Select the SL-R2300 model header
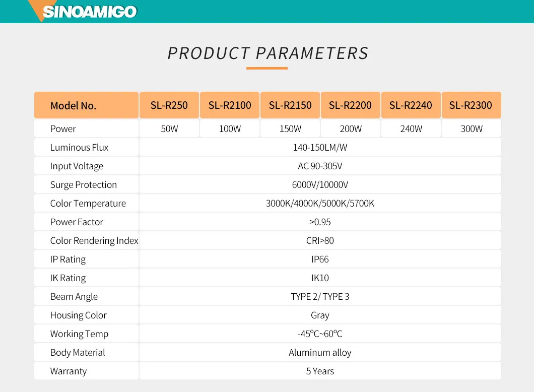 coord(471,105)
